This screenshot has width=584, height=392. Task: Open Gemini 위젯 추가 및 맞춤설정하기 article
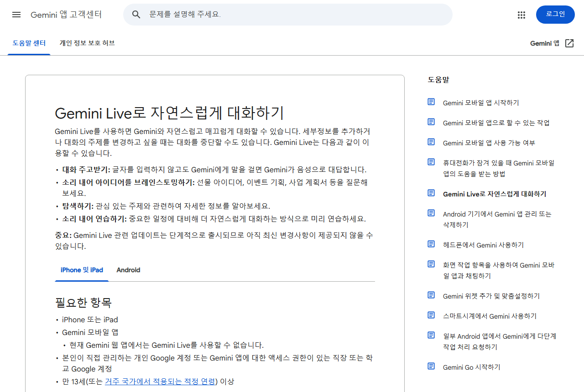click(491, 296)
